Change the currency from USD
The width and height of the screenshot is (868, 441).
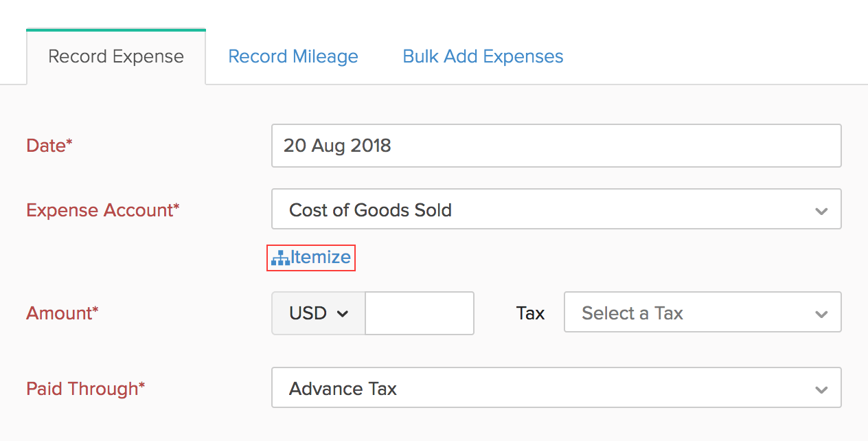coord(318,313)
